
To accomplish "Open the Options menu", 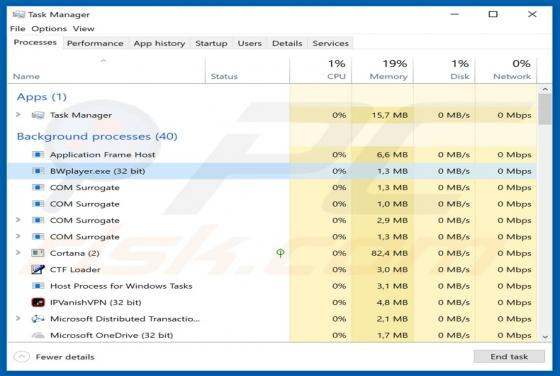I will [49, 29].
